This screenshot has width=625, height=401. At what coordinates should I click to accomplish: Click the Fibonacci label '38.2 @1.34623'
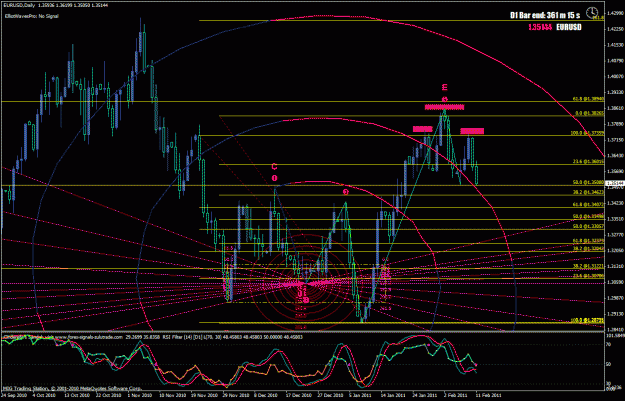click(588, 192)
